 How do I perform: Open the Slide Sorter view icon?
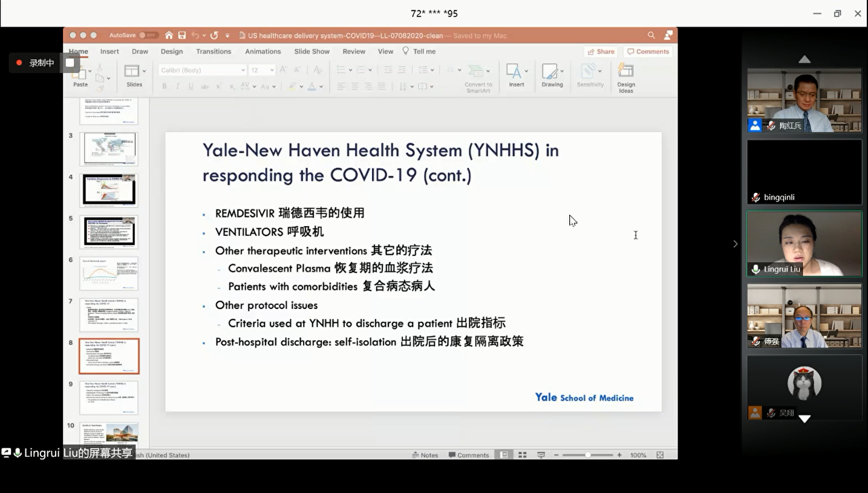tap(523, 455)
